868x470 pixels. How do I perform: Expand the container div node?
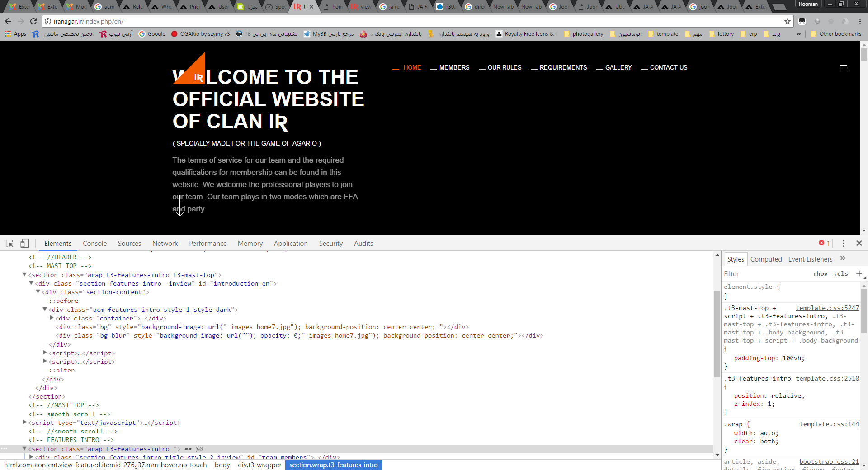52,318
